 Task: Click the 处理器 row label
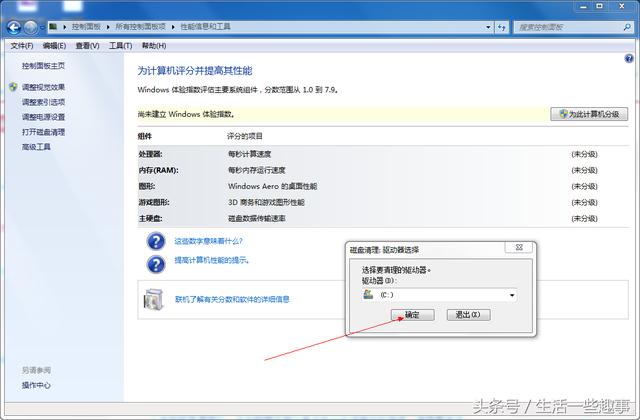pyautogui.click(x=151, y=154)
